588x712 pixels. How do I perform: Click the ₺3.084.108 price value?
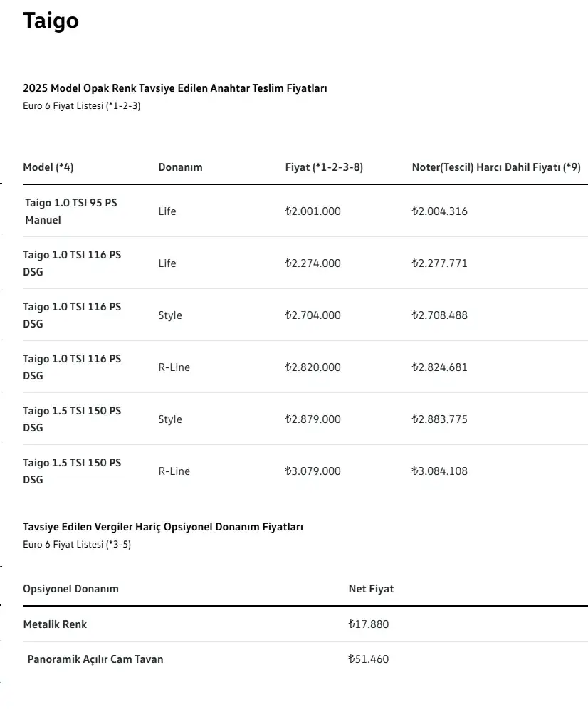pyautogui.click(x=439, y=471)
